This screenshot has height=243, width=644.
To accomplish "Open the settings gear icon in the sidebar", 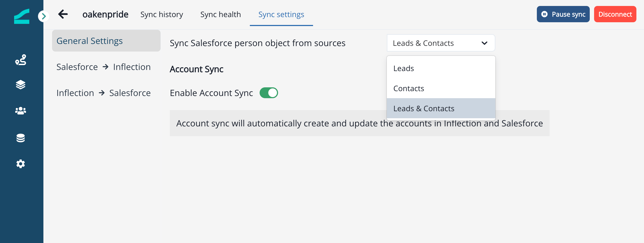I will tap(21, 164).
